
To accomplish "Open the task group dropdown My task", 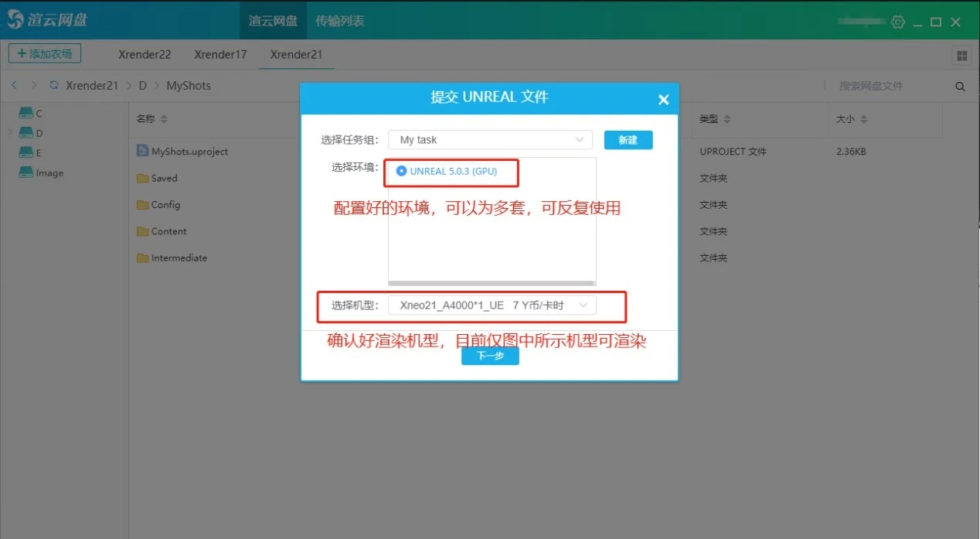I will point(490,140).
